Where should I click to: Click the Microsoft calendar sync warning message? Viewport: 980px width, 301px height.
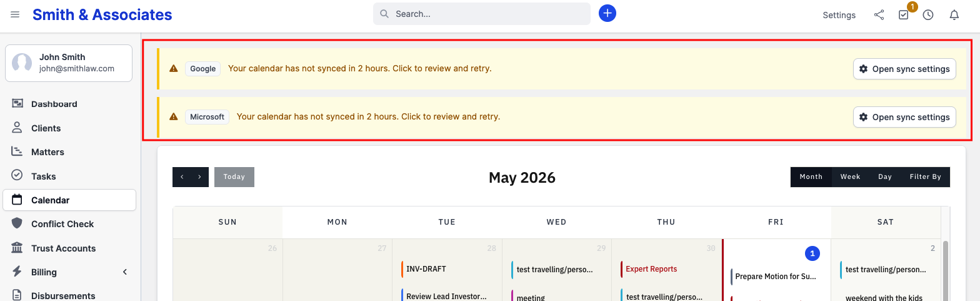tap(368, 116)
